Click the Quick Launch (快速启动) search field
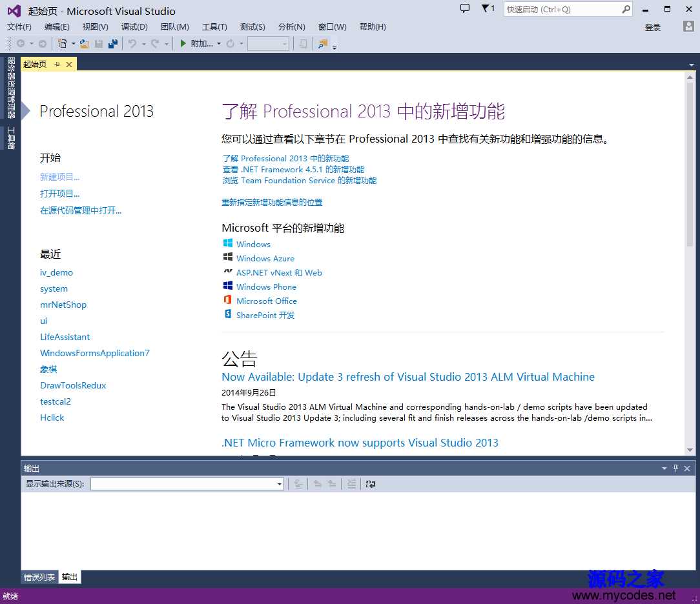This screenshot has height=604, width=700. point(568,10)
